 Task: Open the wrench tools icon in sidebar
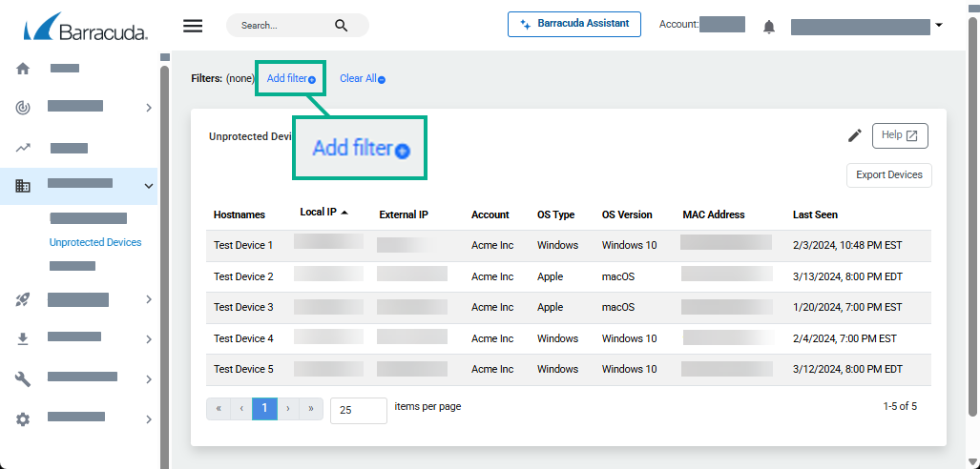pos(23,378)
